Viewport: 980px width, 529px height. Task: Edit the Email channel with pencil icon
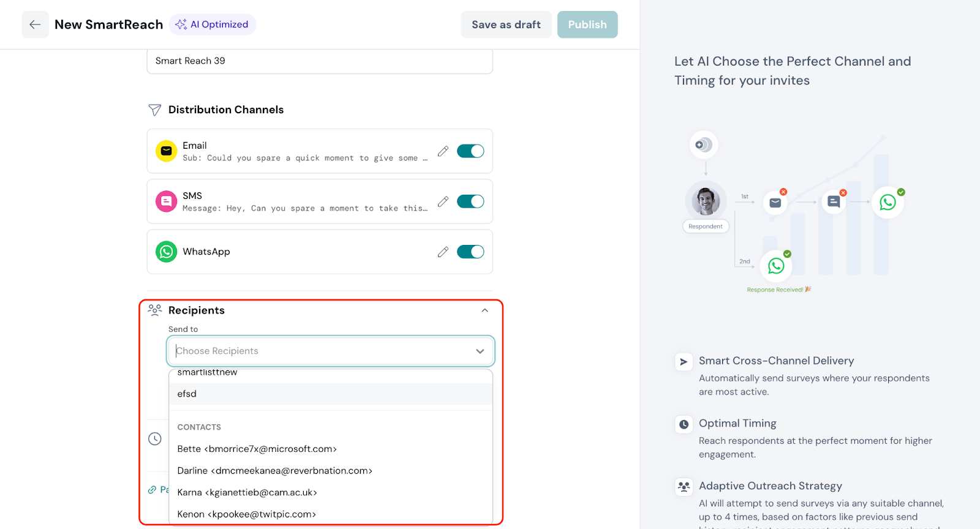tap(443, 151)
